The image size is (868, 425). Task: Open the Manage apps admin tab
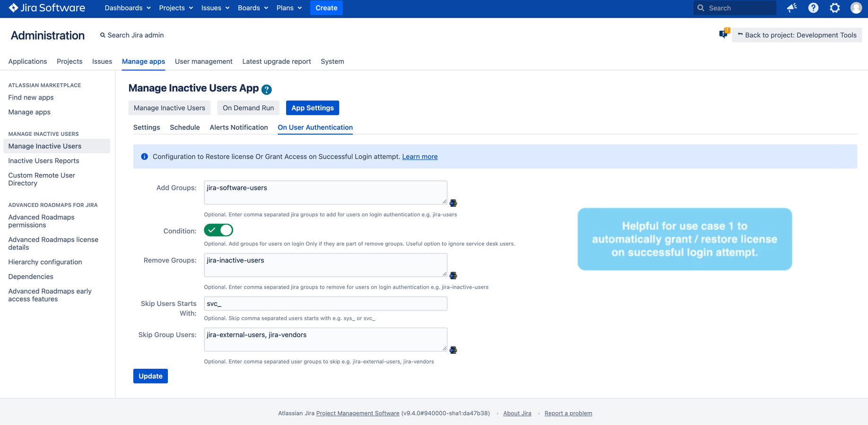[143, 61]
